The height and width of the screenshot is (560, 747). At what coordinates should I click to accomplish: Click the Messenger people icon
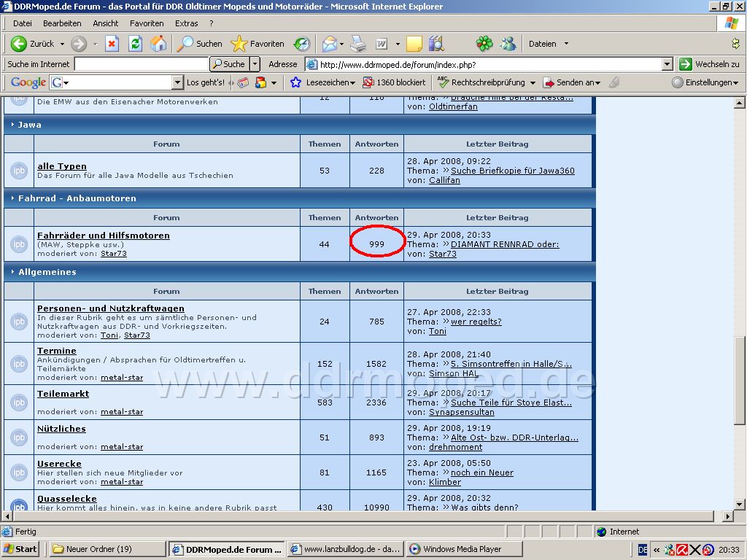tap(508, 44)
